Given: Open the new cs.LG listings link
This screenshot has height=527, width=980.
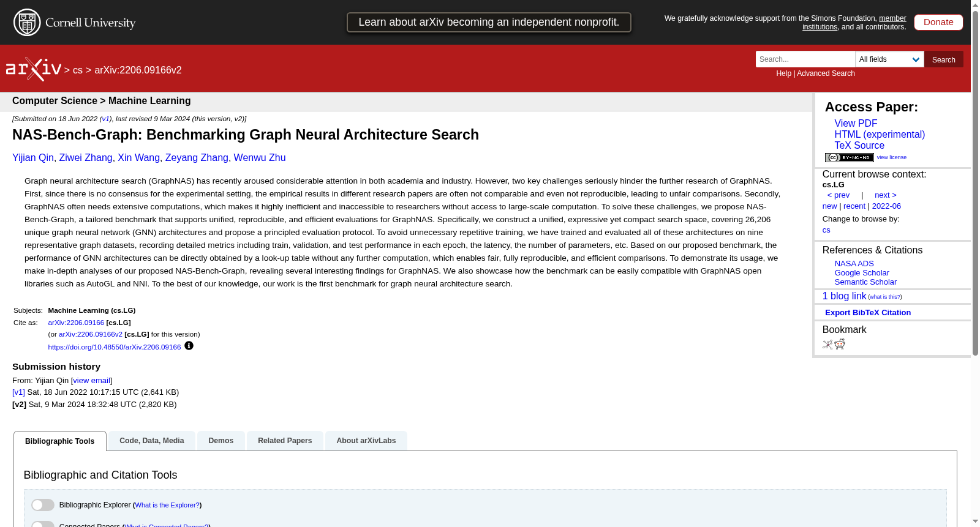Looking at the screenshot, I should click(829, 206).
